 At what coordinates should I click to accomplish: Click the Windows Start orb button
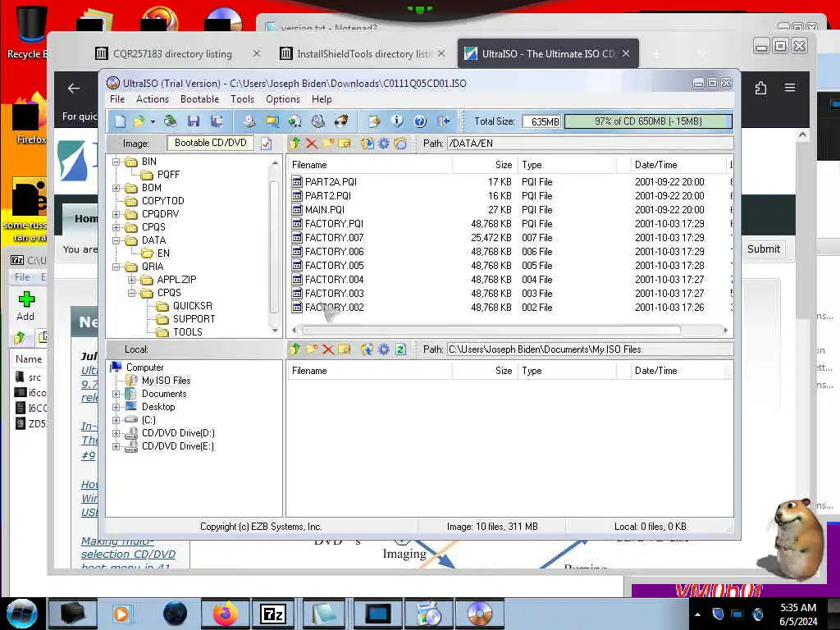[22, 614]
